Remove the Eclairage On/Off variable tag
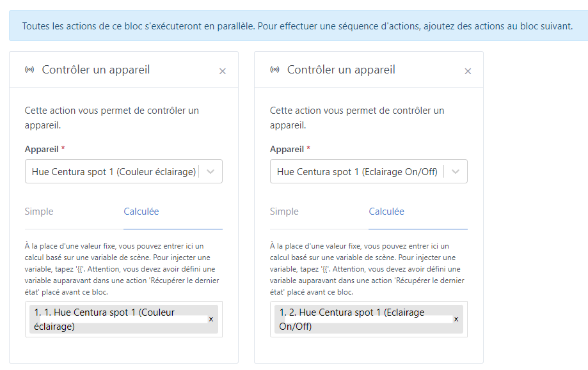This screenshot has width=588, height=370. (x=456, y=319)
